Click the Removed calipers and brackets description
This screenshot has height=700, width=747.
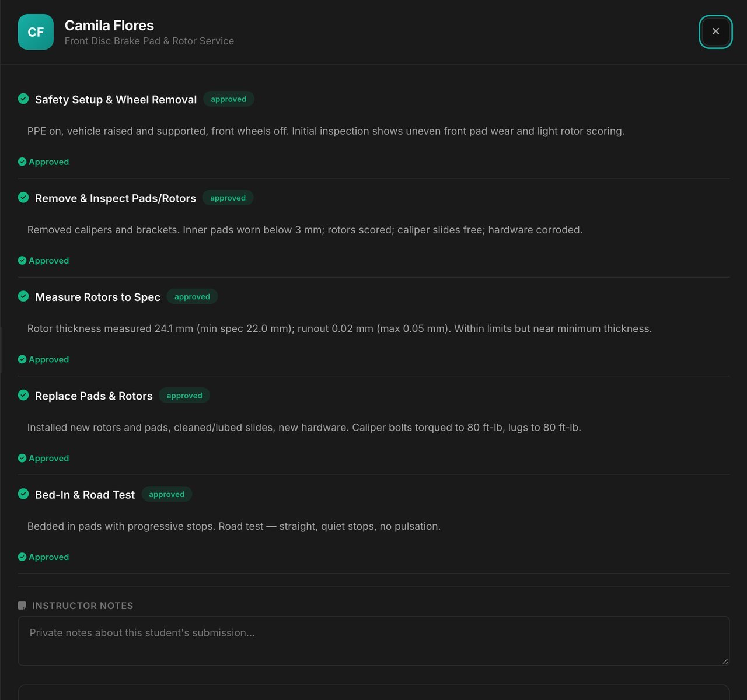coord(305,230)
